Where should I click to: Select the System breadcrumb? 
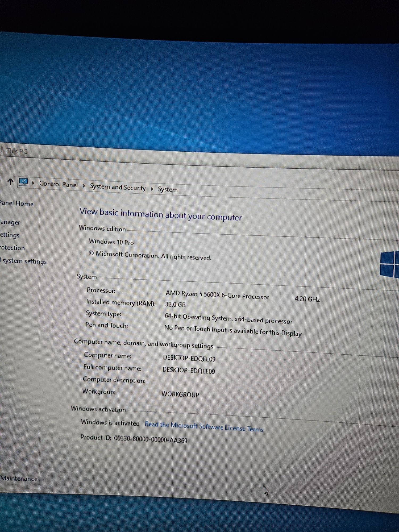pos(168,189)
